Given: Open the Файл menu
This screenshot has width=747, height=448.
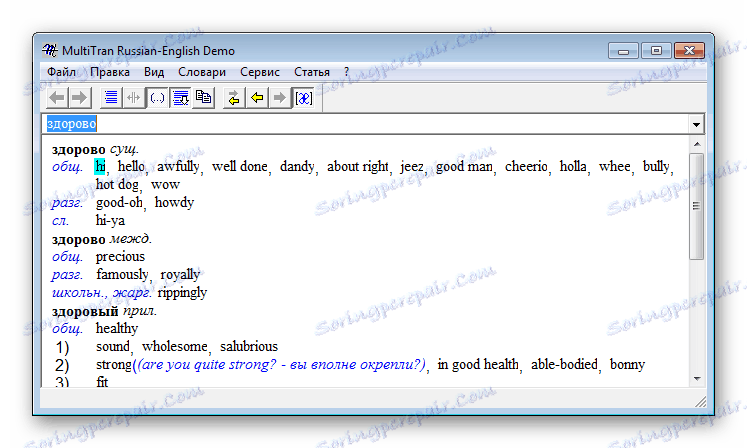Looking at the screenshot, I should pyautogui.click(x=61, y=72).
